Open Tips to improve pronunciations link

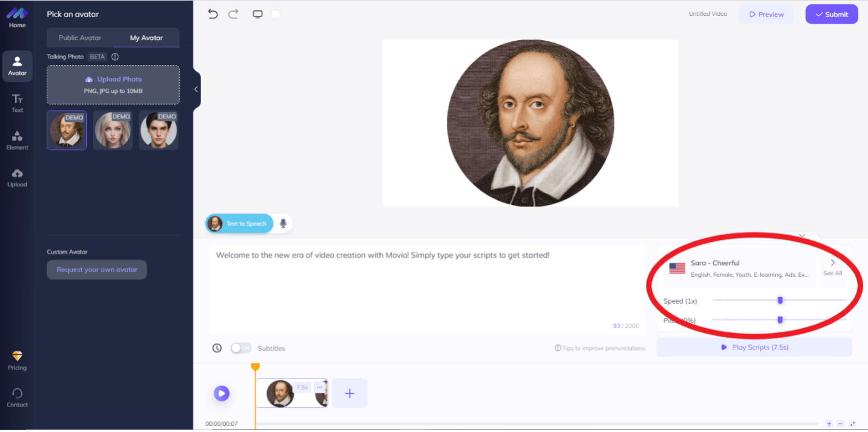[600, 348]
